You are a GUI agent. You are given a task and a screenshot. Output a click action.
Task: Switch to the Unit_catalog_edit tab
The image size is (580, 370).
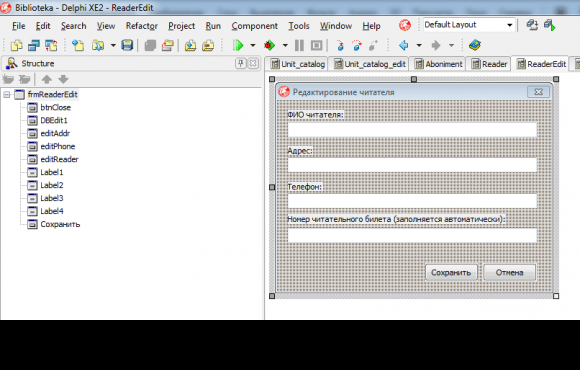pos(370,64)
